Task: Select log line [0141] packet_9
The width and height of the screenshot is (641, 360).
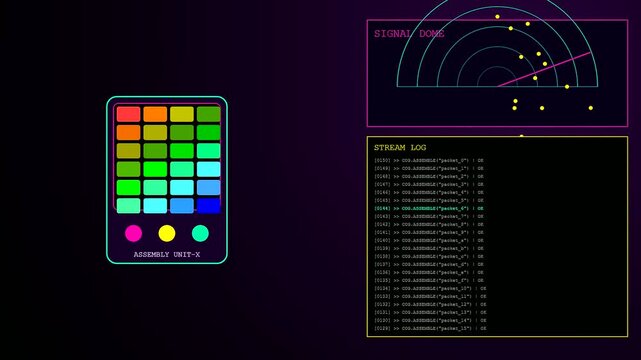Action: click(429, 233)
